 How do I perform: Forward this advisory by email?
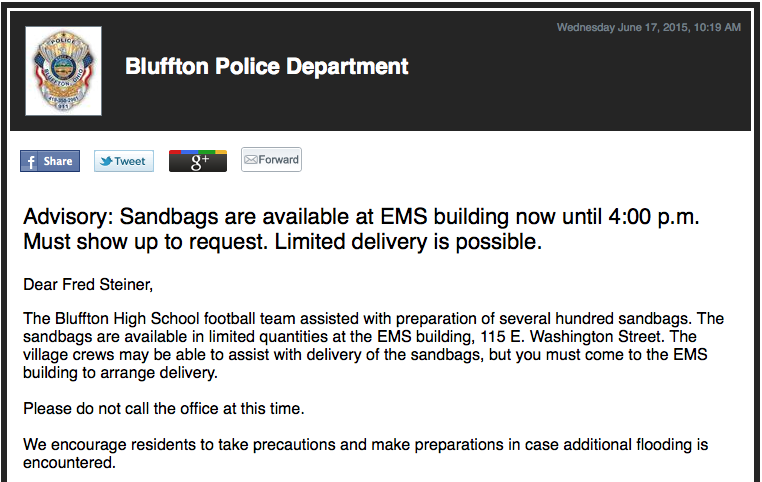[x=271, y=159]
